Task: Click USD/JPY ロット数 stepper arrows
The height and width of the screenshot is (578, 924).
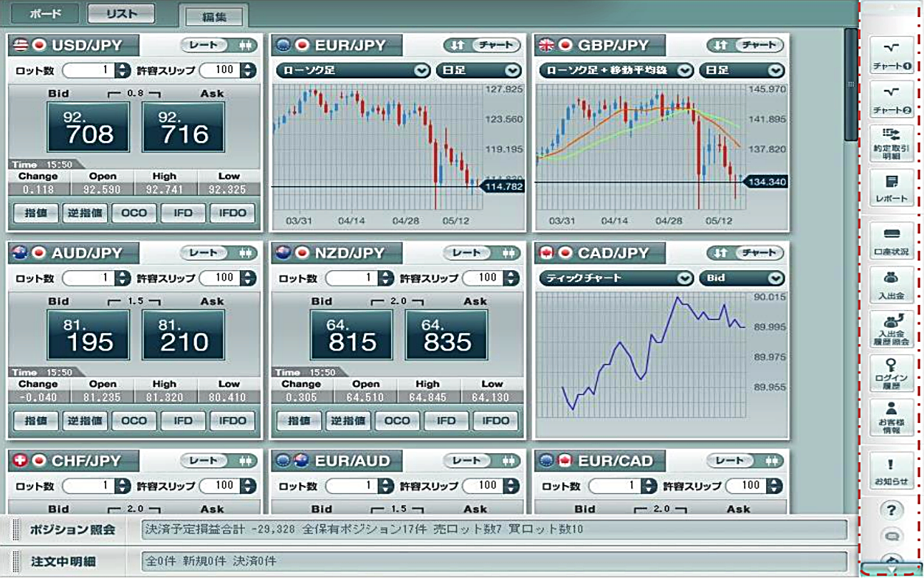Action: pos(123,71)
